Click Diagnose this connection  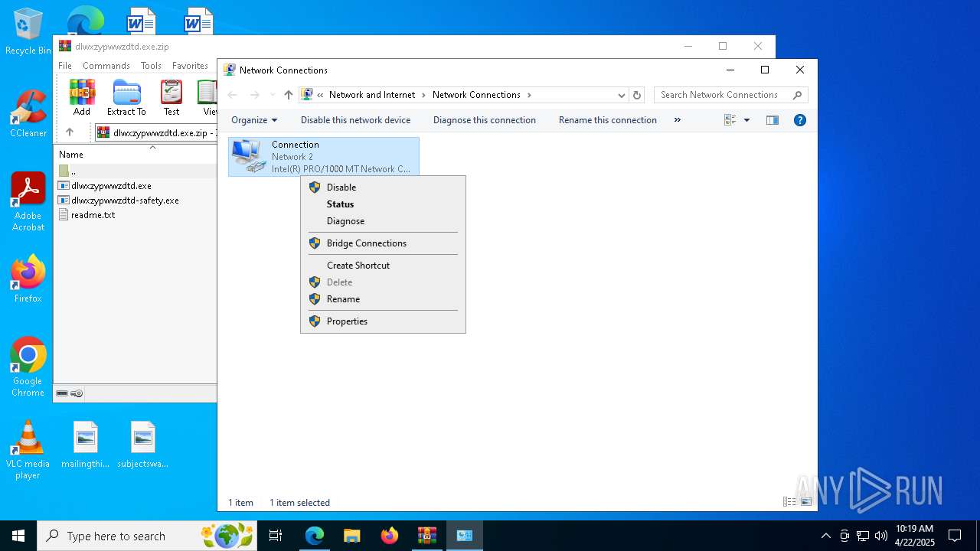pos(485,120)
